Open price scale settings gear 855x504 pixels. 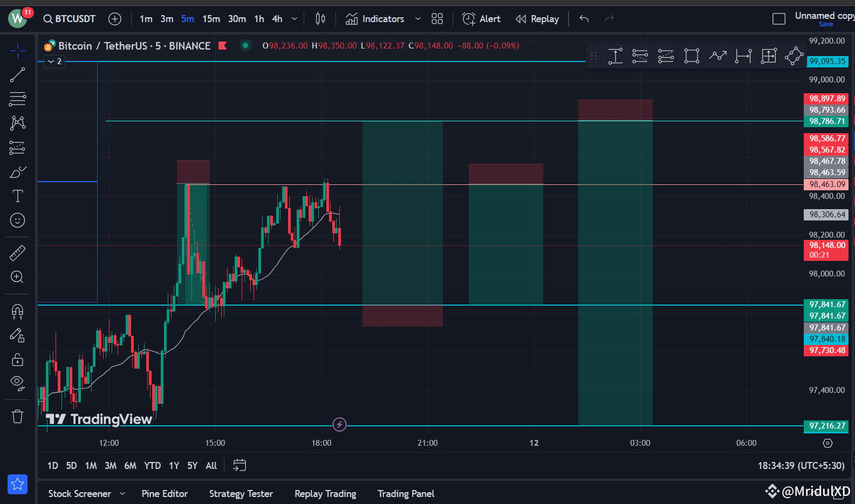(x=827, y=443)
